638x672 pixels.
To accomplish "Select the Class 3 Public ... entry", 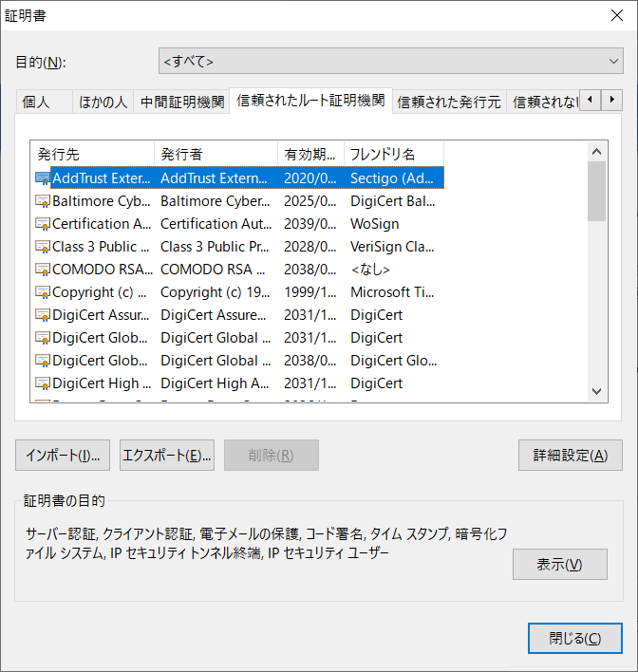I will [101, 247].
